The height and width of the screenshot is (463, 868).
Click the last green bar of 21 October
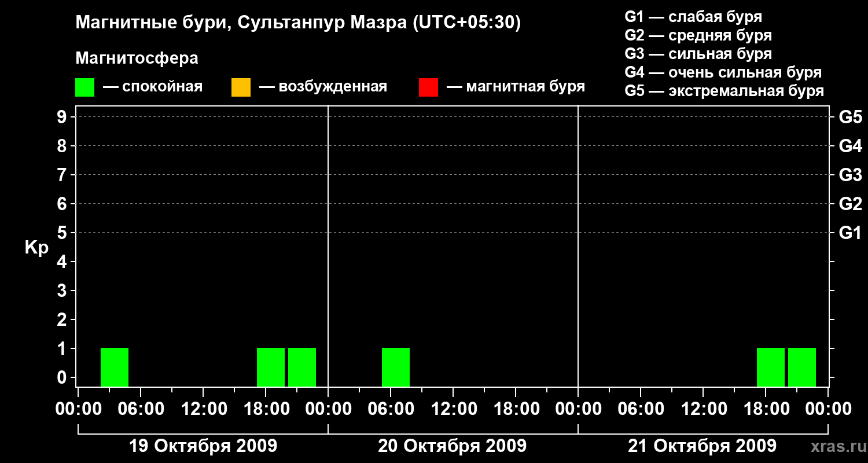coord(802,367)
